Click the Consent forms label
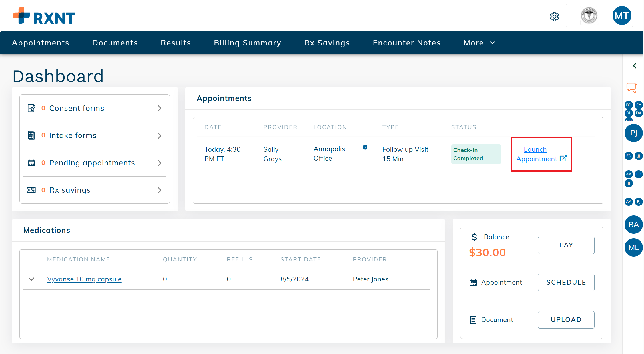 77,108
